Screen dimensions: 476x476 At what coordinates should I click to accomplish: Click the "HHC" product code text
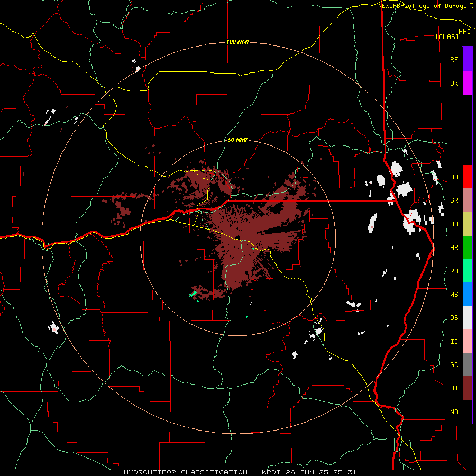(x=464, y=32)
